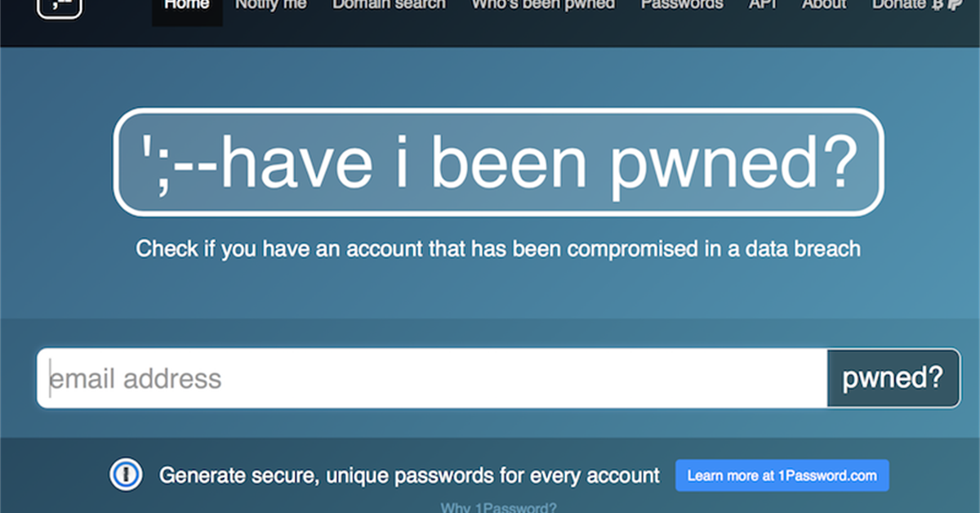The width and height of the screenshot is (980, 513).
Task: Open Who's been pwned page
Action: point(543,5)
